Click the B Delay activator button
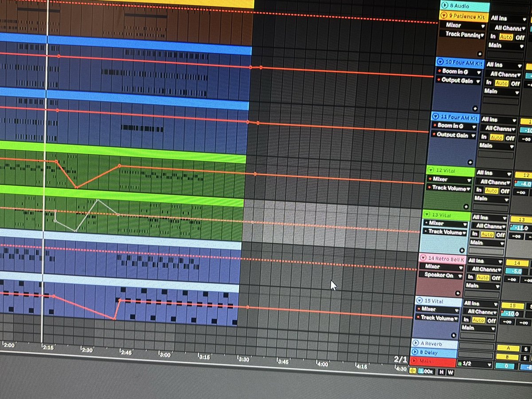Viewport: 532px width, 399px height. pos(507,357)
